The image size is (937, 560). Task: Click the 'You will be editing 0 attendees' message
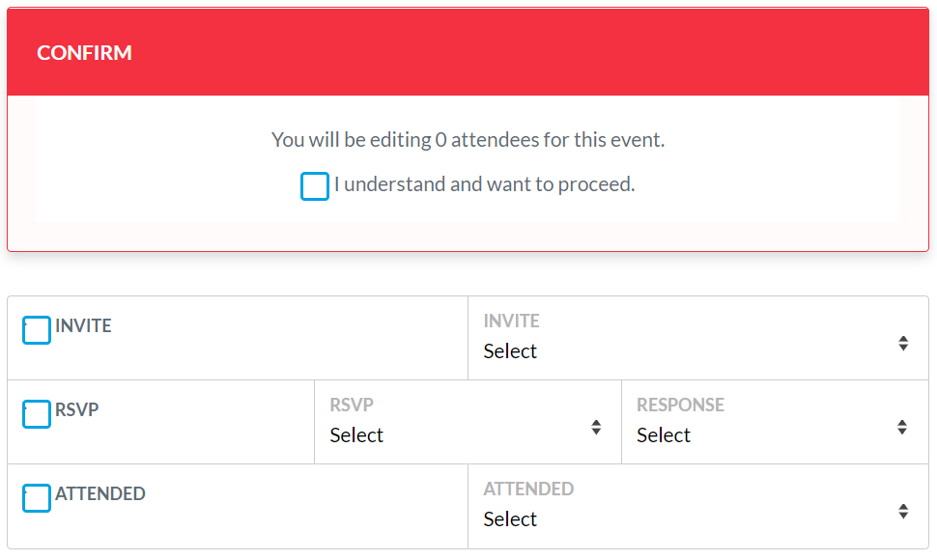[468, 140]
